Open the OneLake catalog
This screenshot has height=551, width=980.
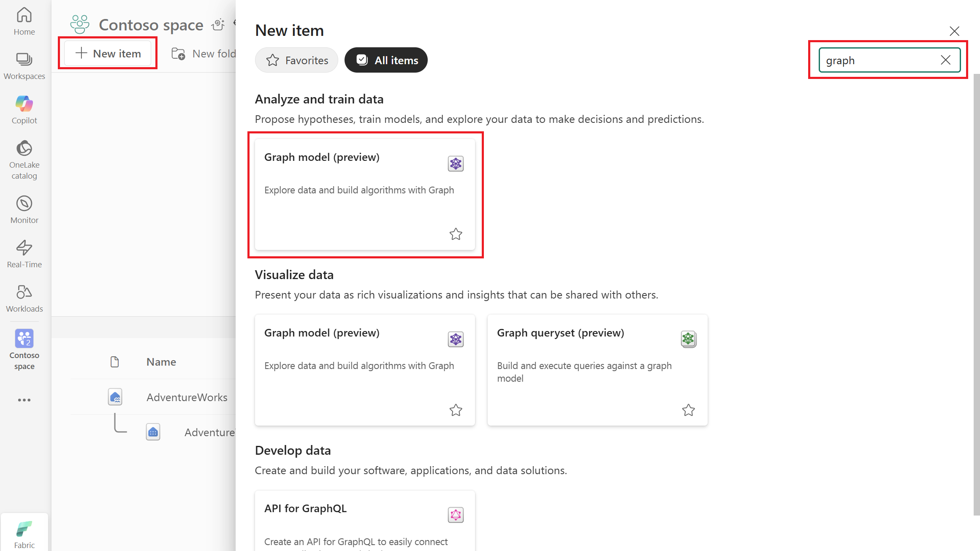coord(24,160)
